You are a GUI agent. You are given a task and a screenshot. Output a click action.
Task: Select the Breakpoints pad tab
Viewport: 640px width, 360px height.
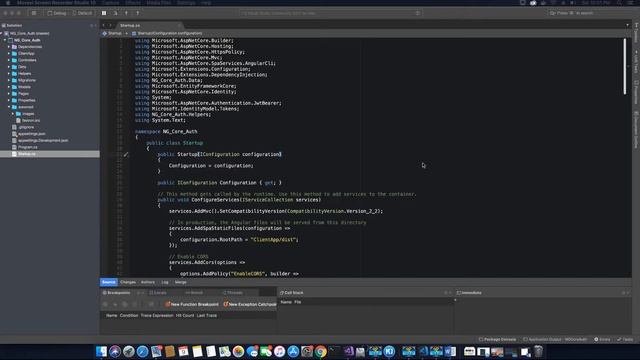click(x=116, y=293)
